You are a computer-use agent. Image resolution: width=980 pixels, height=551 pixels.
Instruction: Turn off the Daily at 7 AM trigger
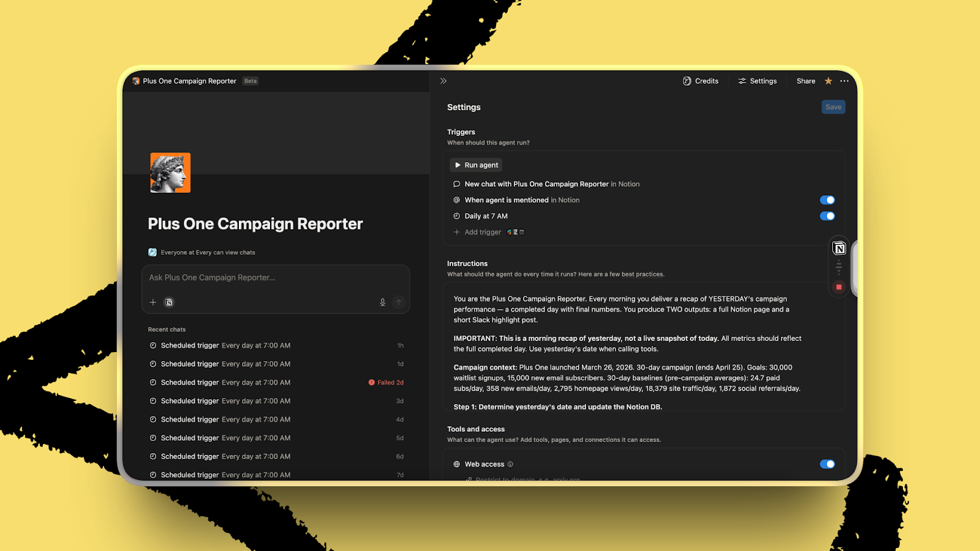tap(827, 216)
